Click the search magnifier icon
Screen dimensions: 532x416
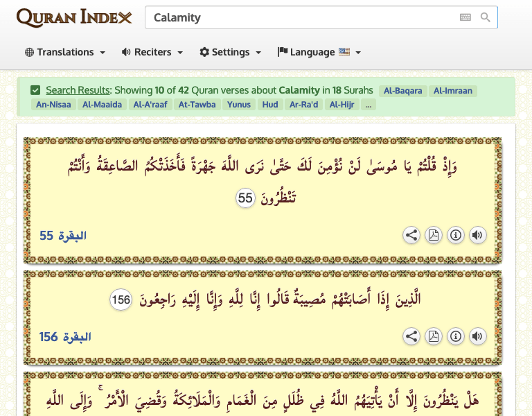(x=486, y=17)
